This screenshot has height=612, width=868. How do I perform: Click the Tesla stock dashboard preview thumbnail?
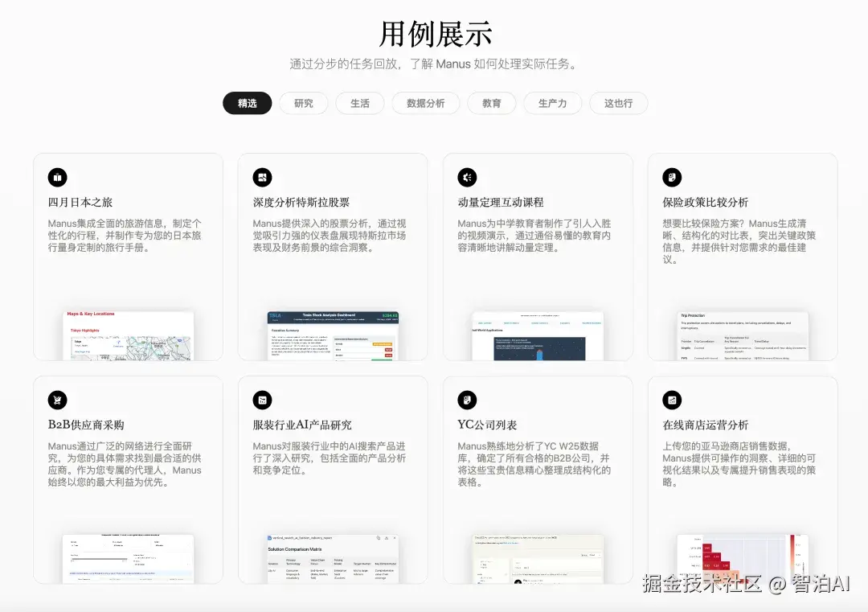click(x=334, y=335)
